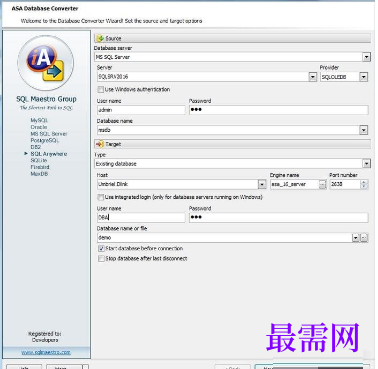
Task: Open Database name or file dropdown arrow
Action: coord(356,238)
